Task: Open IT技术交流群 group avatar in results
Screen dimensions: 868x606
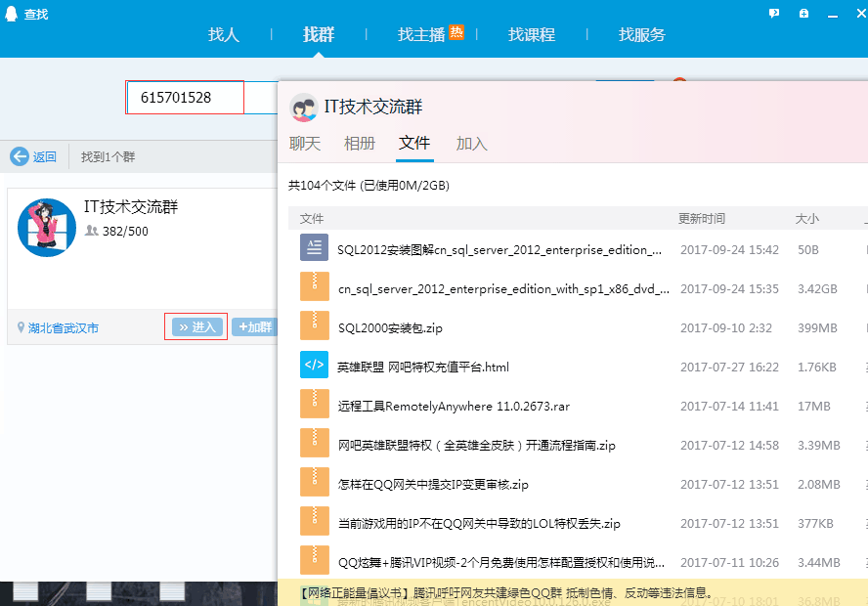Action: (47, 228)
